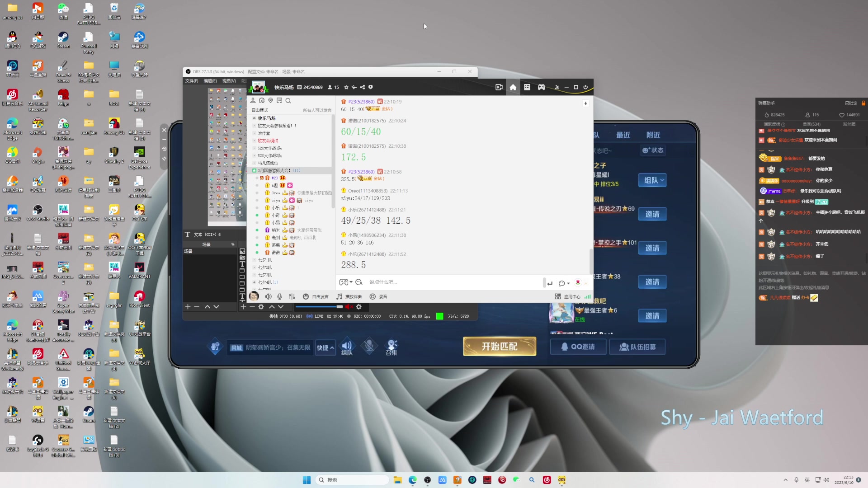Open the 组队 dropdown in game
The width and height of the screenshot is (868, 488).
[652, 180]
